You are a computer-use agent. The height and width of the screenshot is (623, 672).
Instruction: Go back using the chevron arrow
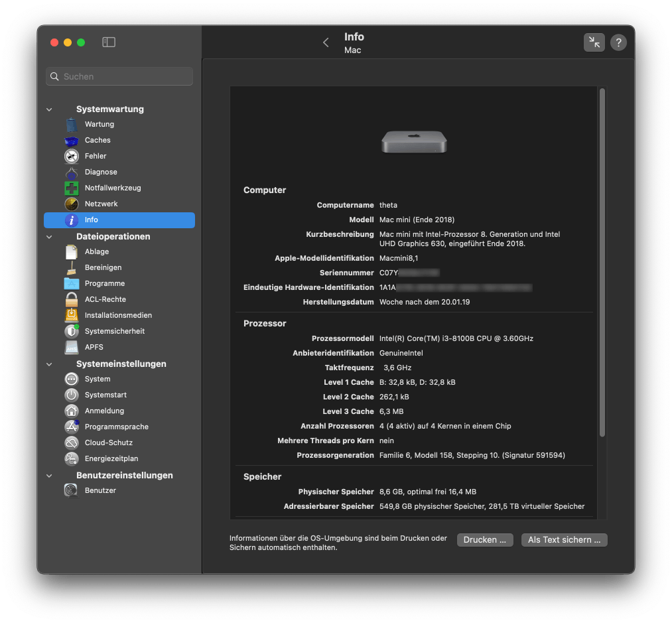tap(326, 42)
